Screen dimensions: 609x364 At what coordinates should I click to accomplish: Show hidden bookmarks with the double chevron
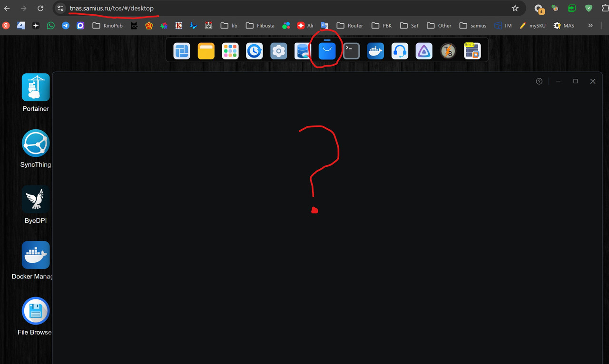click(x=590, y=26)
